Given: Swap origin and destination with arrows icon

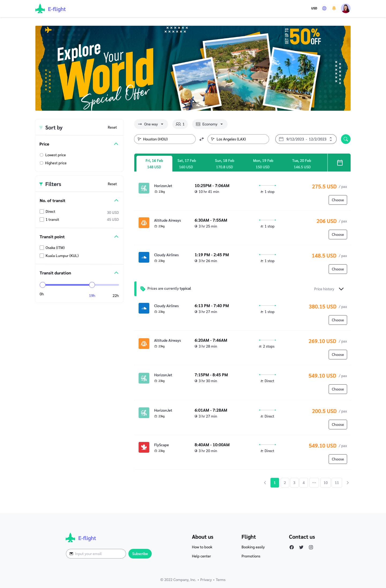Looking at the screenshot, I should point(202,139).
